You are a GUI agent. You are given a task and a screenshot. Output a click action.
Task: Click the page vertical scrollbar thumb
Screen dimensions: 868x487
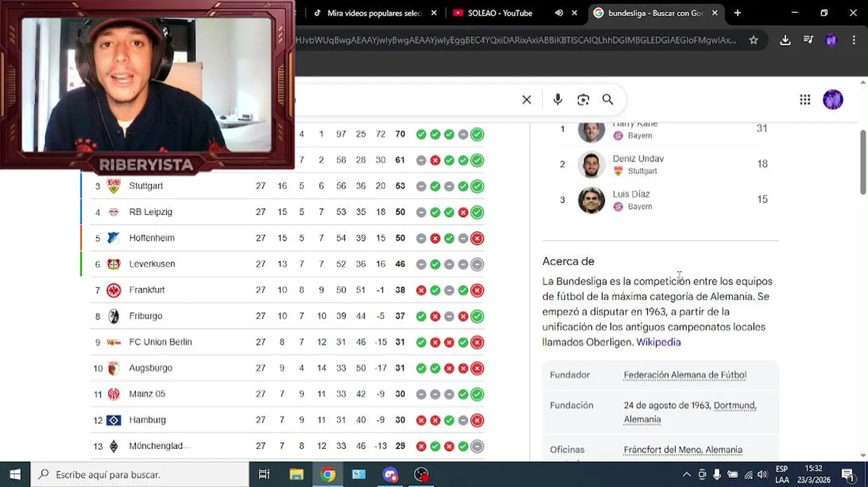tap(863, 161)
